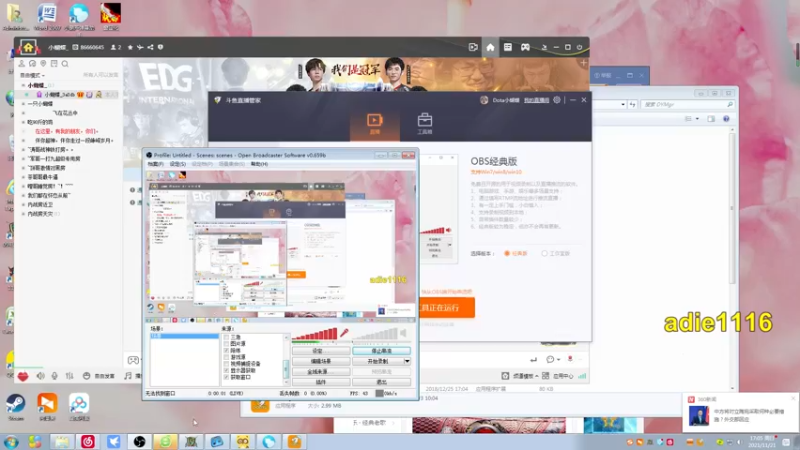Open the gamepad icon in YY top bar
800x450 pixels.
525,47
